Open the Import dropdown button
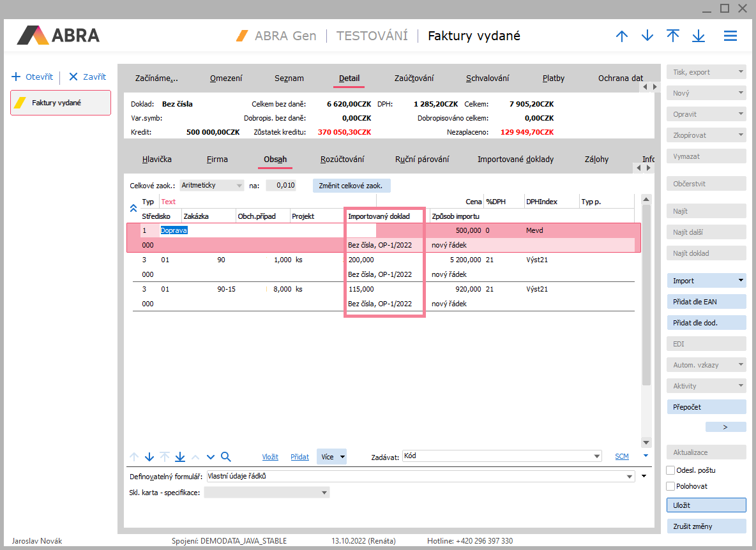This screenshot has height=550, width=756. pos(706,281)
